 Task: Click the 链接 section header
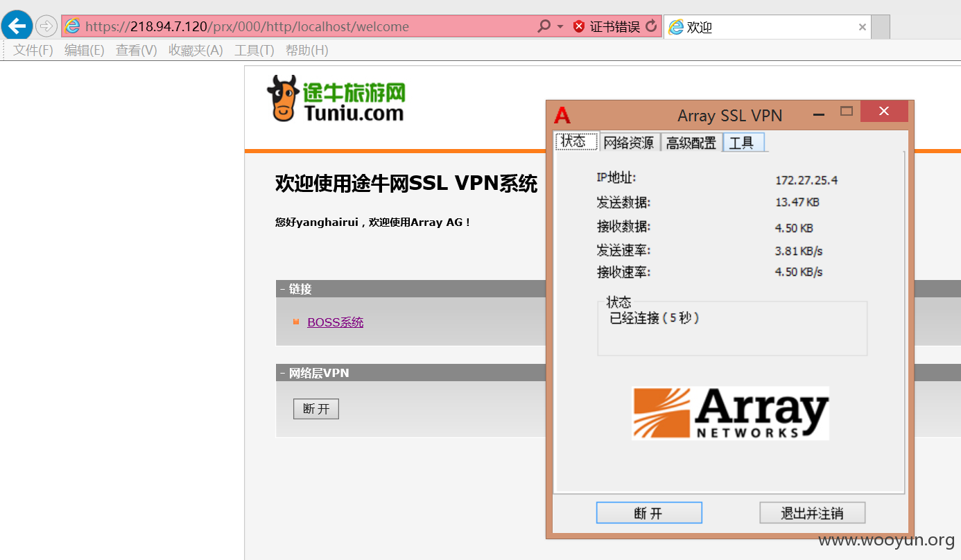coord(300,289)
